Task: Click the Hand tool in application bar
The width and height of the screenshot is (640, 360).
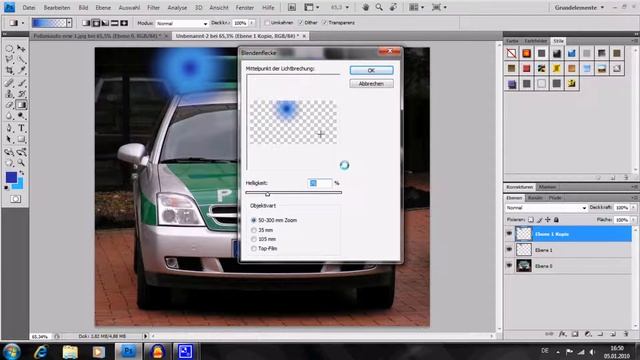Action: tap(365, 7)
